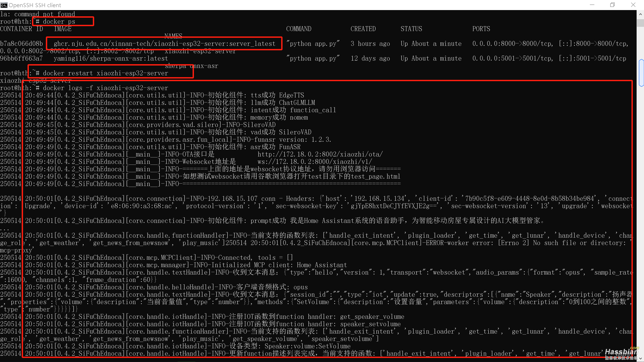Click the 'prompt成功' Home Assistant log line
The image size is (644, 362).
pyautogui.click(x=272, y=221)
